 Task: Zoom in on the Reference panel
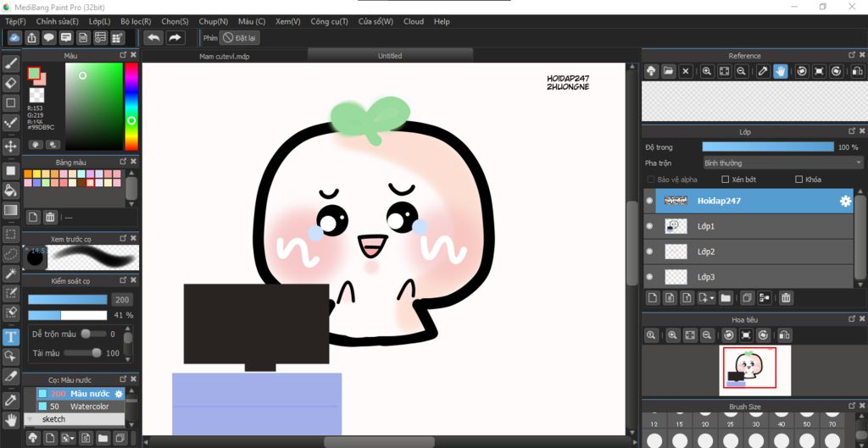tap(706, 71)
